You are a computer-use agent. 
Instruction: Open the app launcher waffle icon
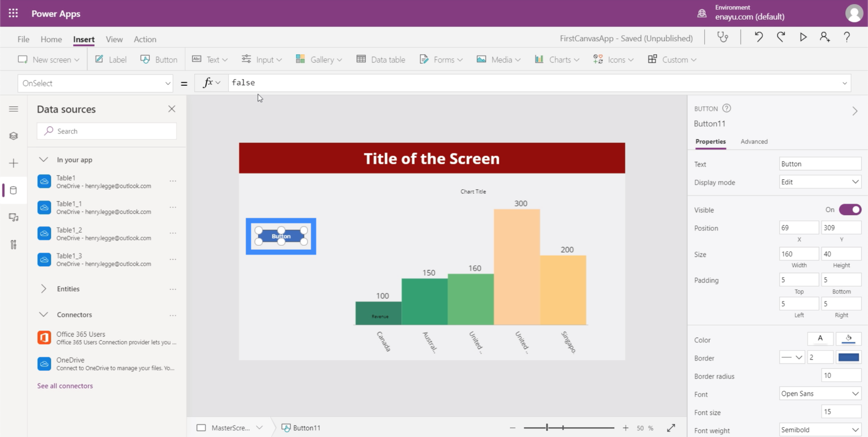[x=13, y=13]
